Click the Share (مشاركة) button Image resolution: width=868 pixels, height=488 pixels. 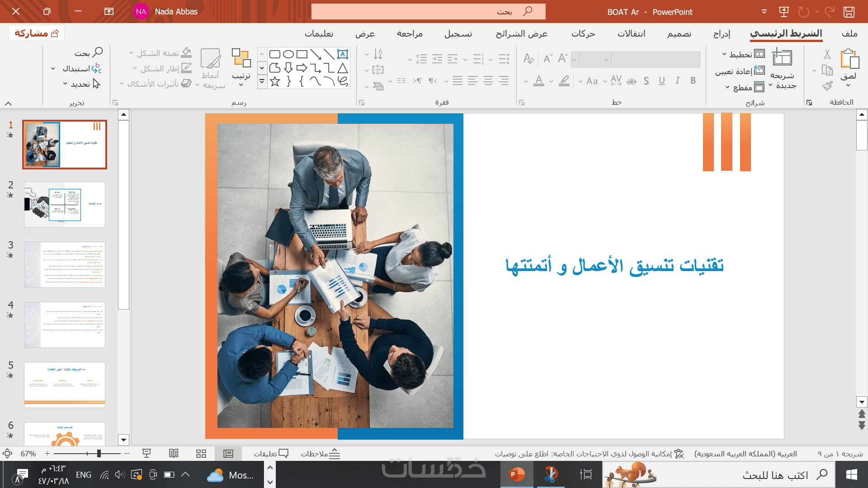(36, 33)
